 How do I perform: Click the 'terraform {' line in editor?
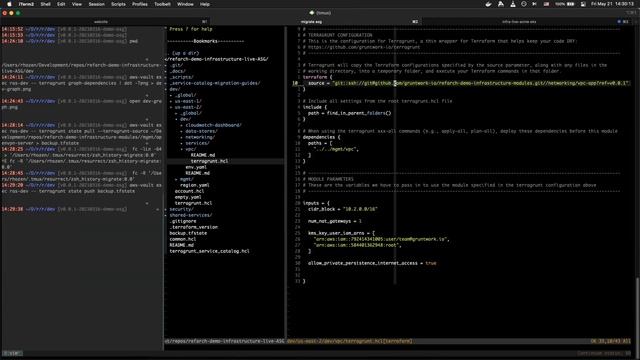coord(318,77)
